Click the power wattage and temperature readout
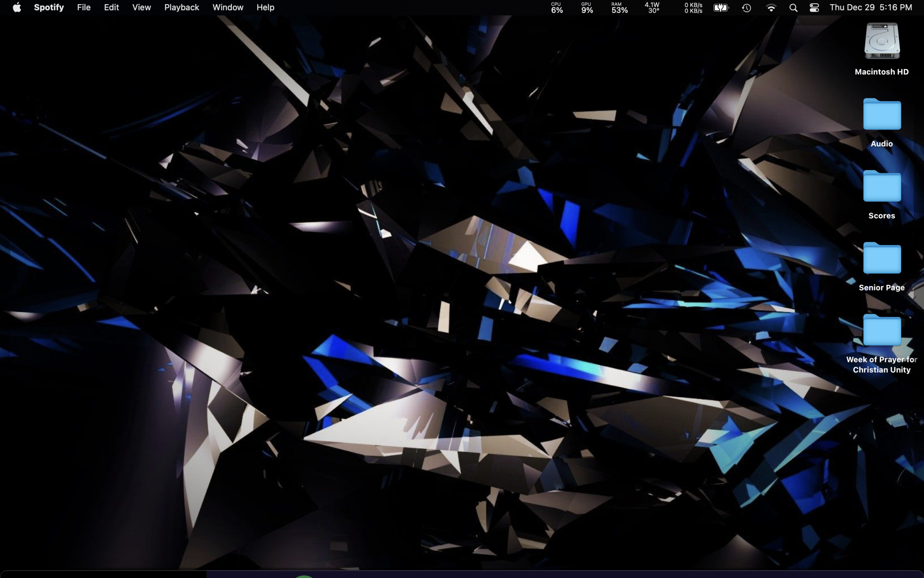This screenshot has height=578, width=924. (652, 8)
